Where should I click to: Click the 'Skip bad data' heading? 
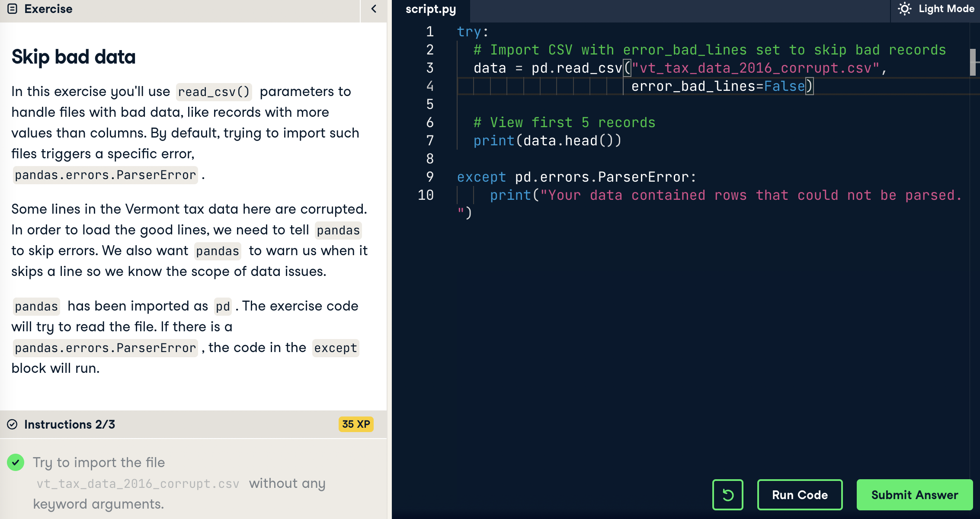[74, 57]
